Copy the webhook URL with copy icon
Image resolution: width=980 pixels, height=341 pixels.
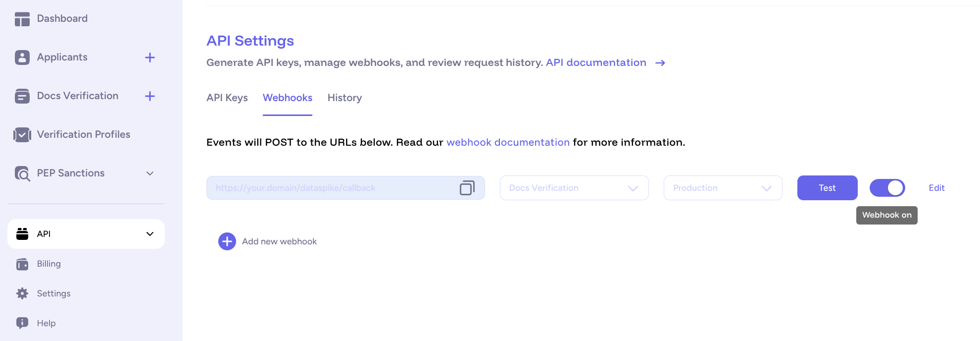click(x=467, y=188)
